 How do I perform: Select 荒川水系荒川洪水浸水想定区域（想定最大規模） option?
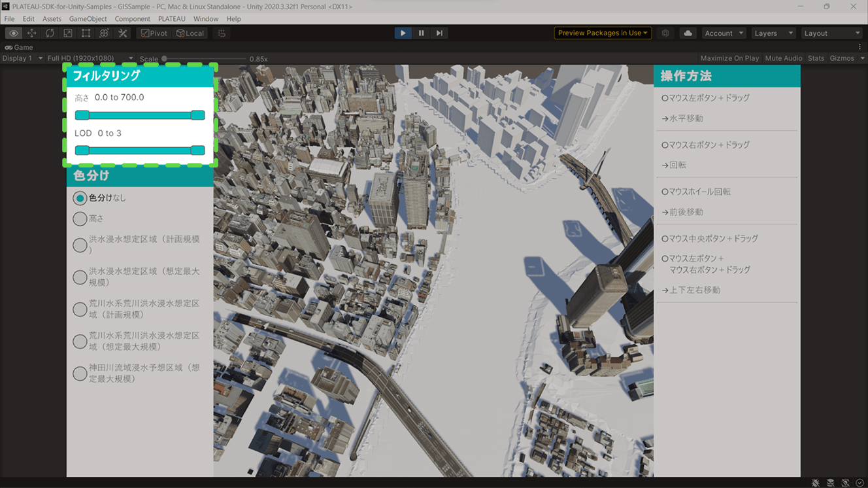(x=80, y=341)
